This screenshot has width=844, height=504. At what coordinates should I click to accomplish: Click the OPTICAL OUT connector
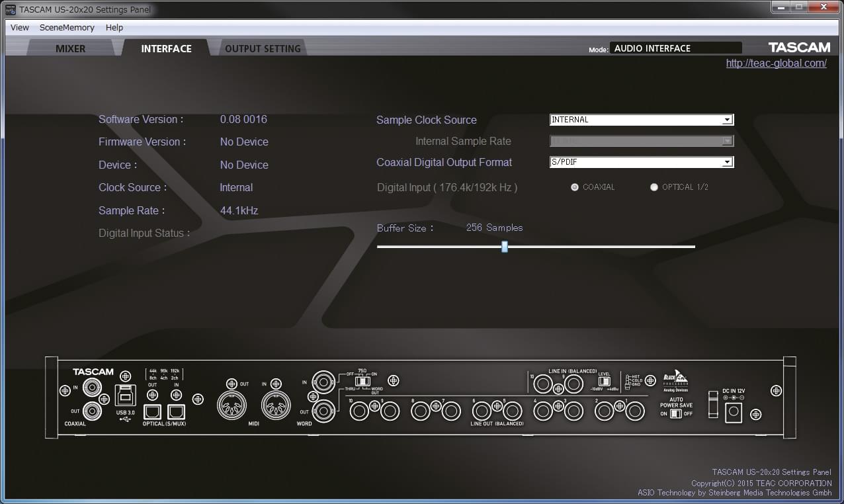click(x=153, y=412)
